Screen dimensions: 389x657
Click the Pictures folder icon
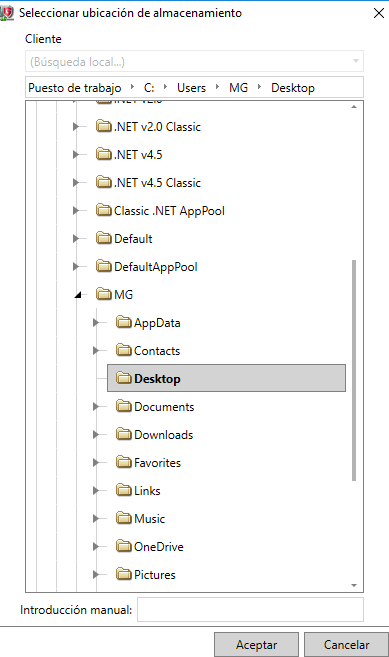coord(124,574)
